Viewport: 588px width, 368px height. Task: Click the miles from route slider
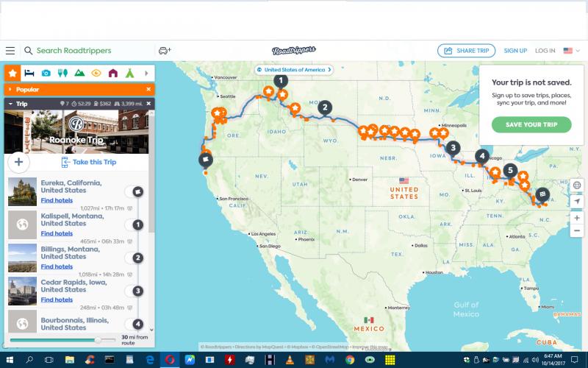[98, 340]
